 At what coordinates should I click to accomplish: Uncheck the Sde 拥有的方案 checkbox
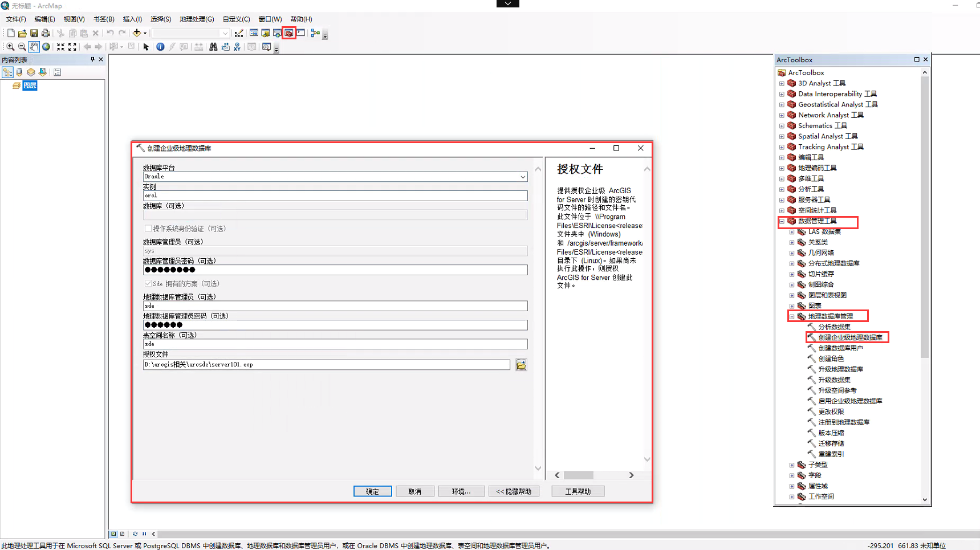148,283
